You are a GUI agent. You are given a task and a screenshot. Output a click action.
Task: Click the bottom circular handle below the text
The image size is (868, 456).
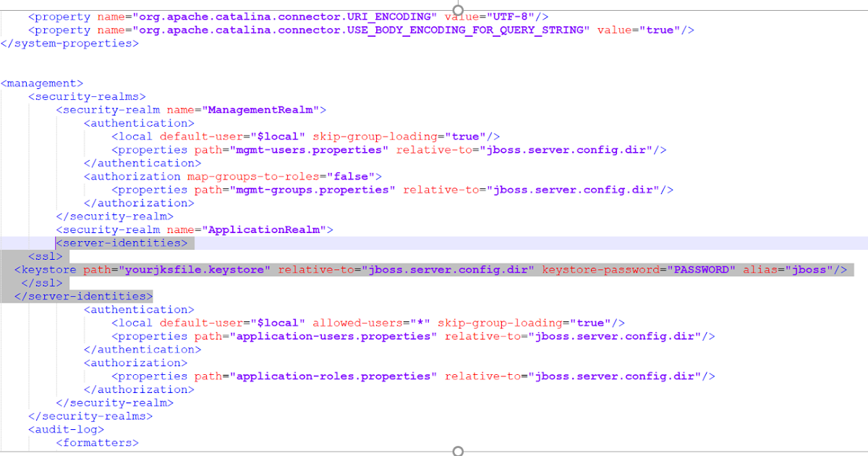click(x=457, y=450)
